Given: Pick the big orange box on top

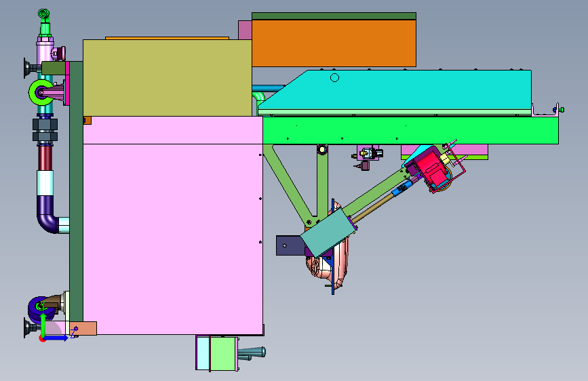Looking at the screenshot, I should pos(334,43).
